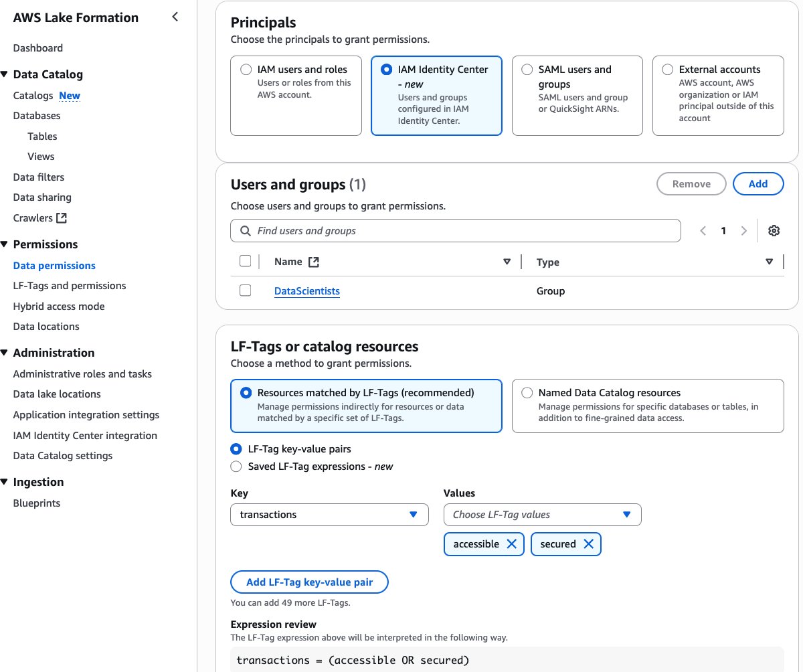This screenshot has height=672, width=803.
Task: Open table preferences gear icon
Action: click(x=774, y=231)
